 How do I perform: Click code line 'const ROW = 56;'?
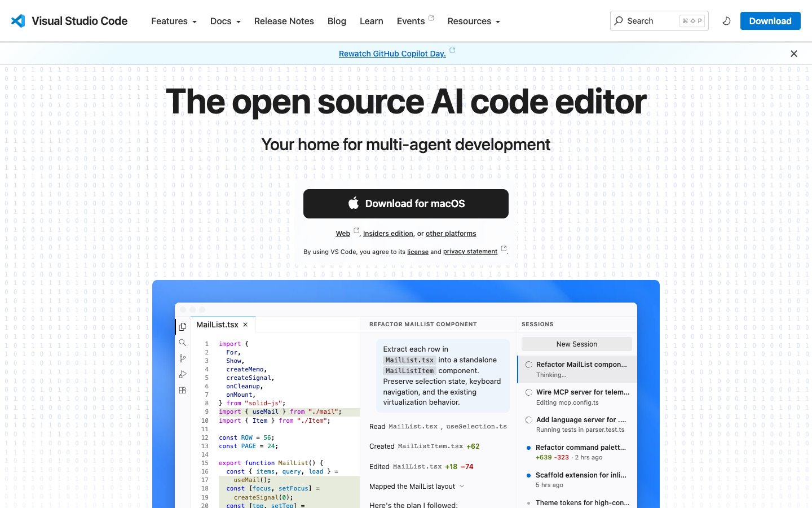pos(246,437)
